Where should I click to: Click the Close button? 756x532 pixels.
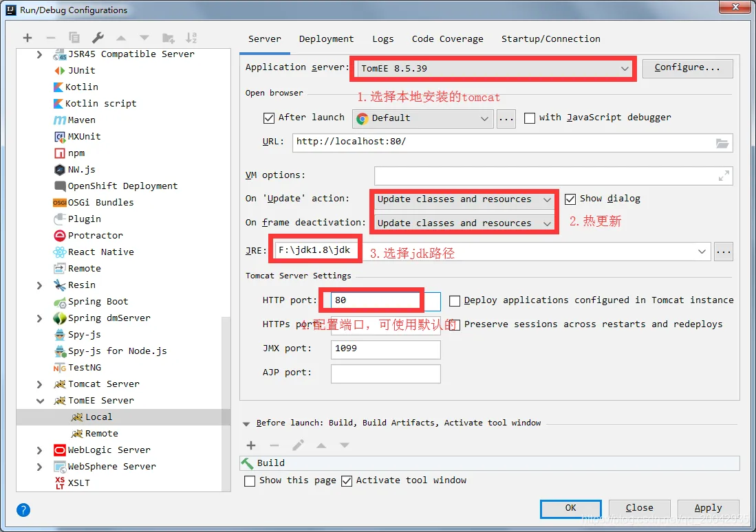point(640,508)
